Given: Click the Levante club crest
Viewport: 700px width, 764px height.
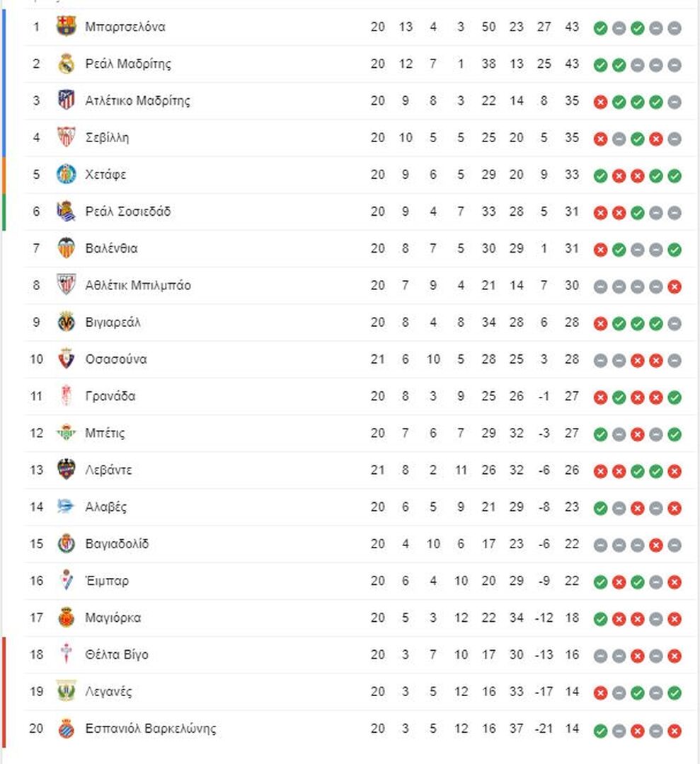Looking at the screenshot, I should click(x=66, y=470).
